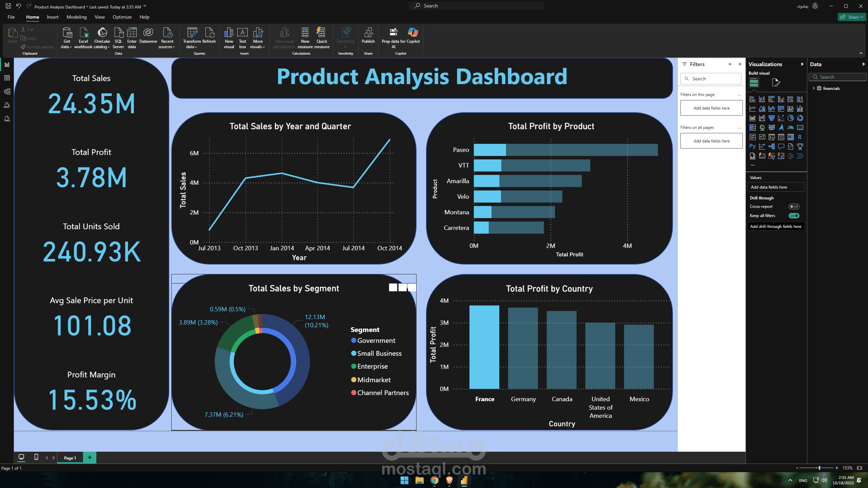Select the Page 1 tab
This screenshot has height=488, width=868.
click(x=70, y=458)
